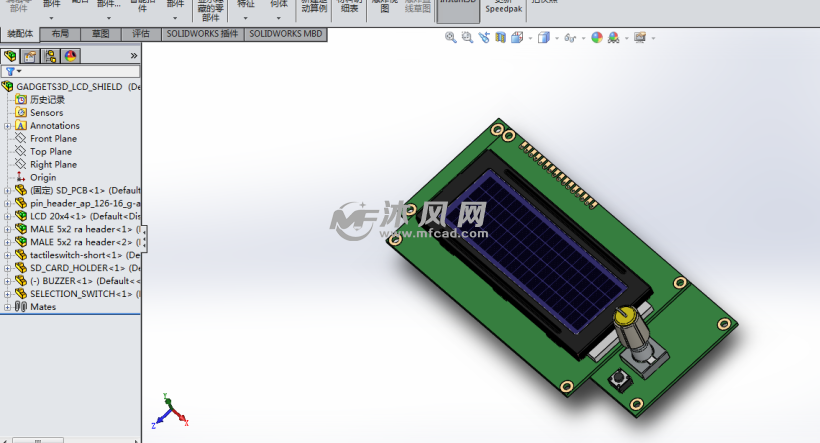Click the Sensors folder icon
Screen dimensions: 820x443
pyautogui.click(x=21, y=112)
